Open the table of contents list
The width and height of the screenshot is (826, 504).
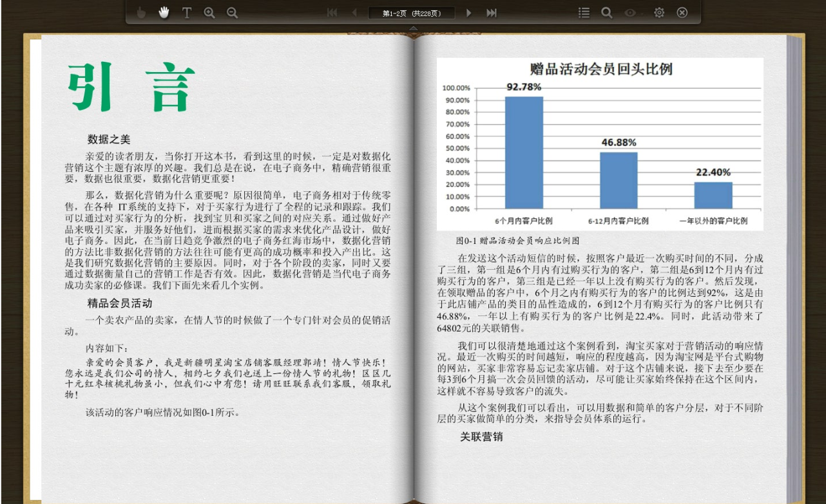pyautogui.click(x=584, y=12)
